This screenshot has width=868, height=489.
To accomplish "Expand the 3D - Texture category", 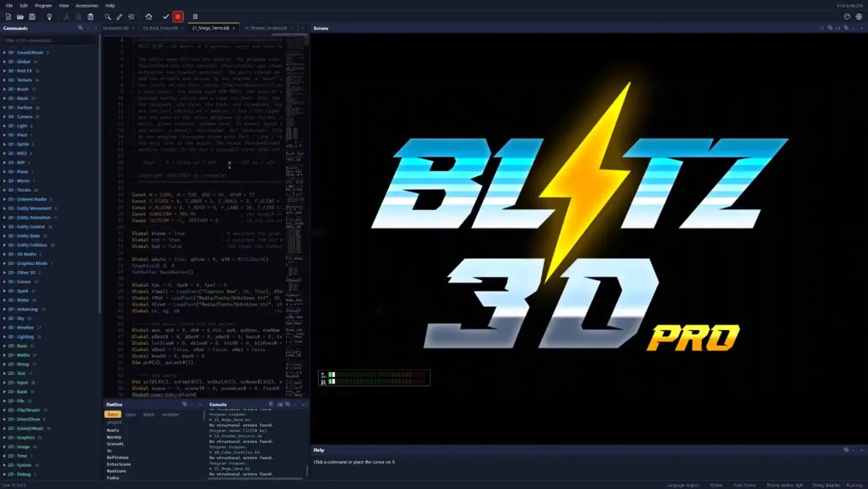I will (20, 80).
